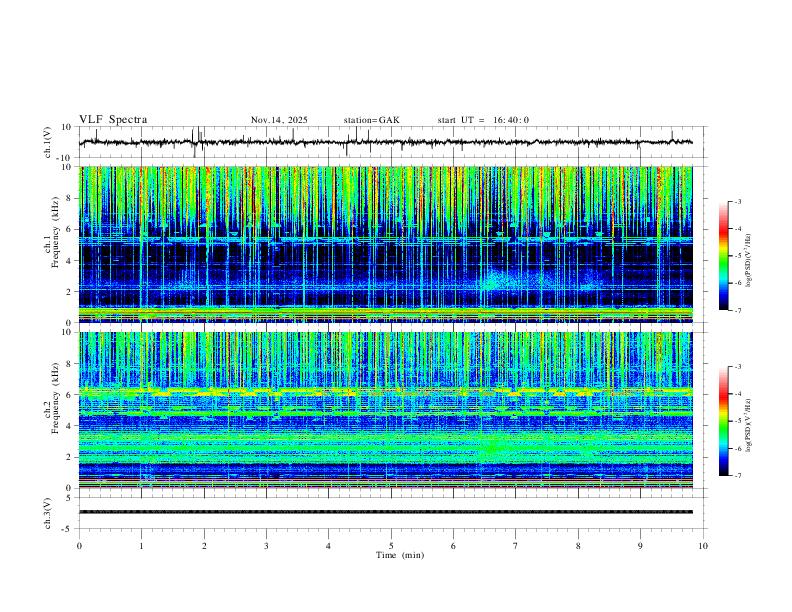Click the "Time (min)" axis label
792x612 pixels.
[x=400, y=555]
